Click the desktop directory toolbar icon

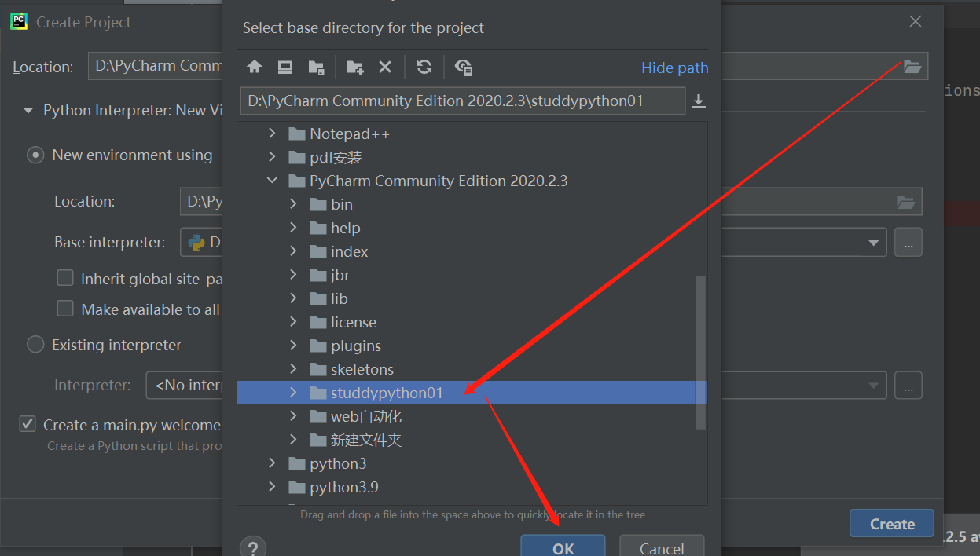click(x=285, y=68)
